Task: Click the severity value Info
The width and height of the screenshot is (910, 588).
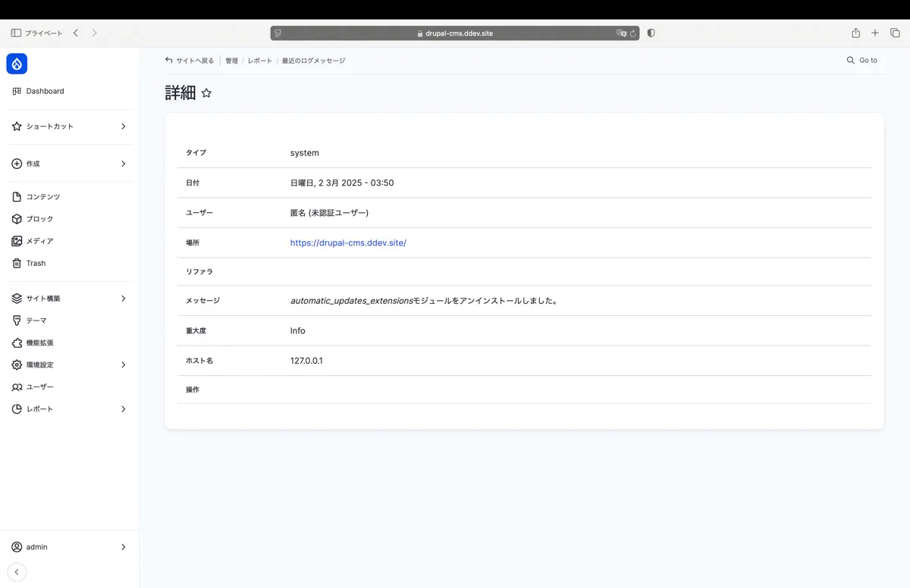Action: pos(298,331)
